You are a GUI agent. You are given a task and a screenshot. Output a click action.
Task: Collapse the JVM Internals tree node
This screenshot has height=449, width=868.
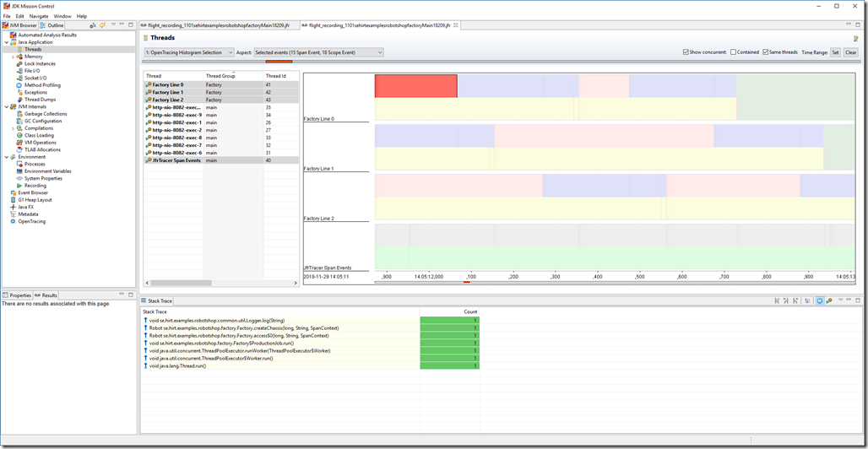tap(7, 107)
